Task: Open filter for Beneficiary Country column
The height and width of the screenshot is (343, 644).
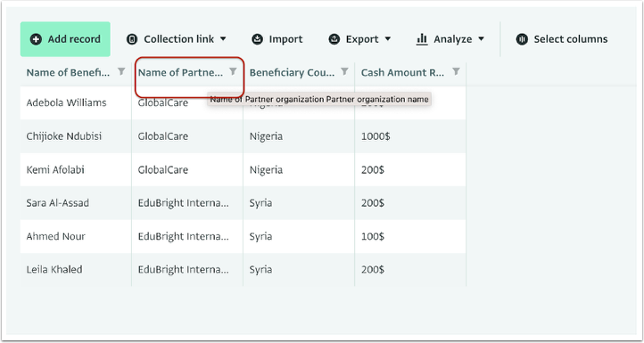Action: click(x=344, y=72)
